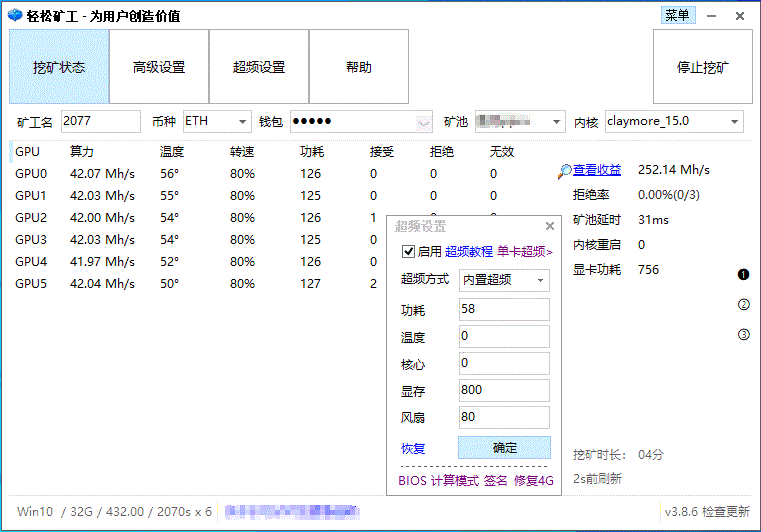The height and width of the screenshot is (532, 761).
Task: Expand the 矿池 pool dropdown
Action: pos(520,121)
